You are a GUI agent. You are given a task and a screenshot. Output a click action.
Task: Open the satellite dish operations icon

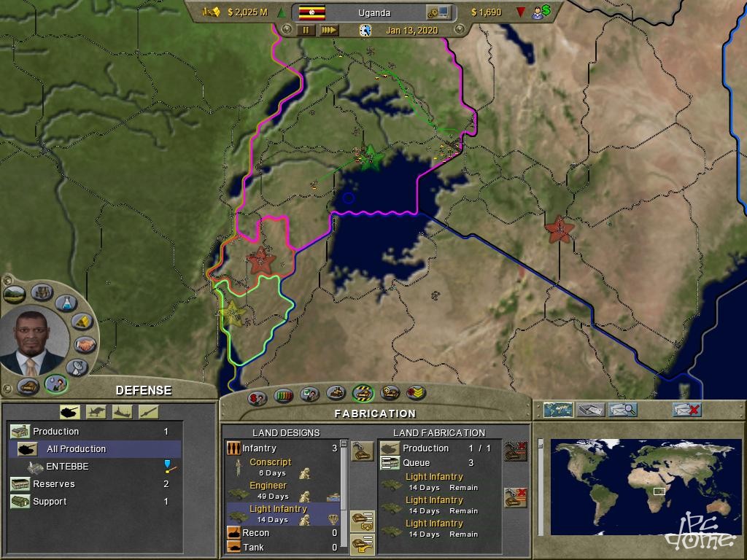point(77,367)
